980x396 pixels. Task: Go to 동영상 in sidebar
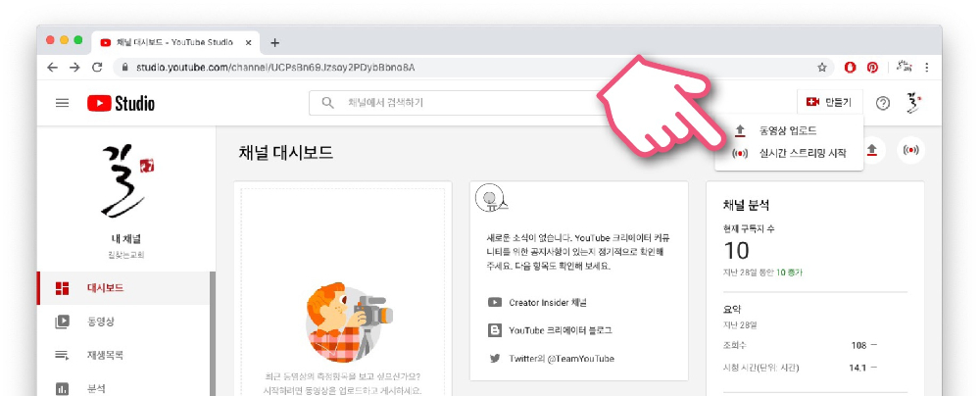pyautogui.click(x=101, y=321)
